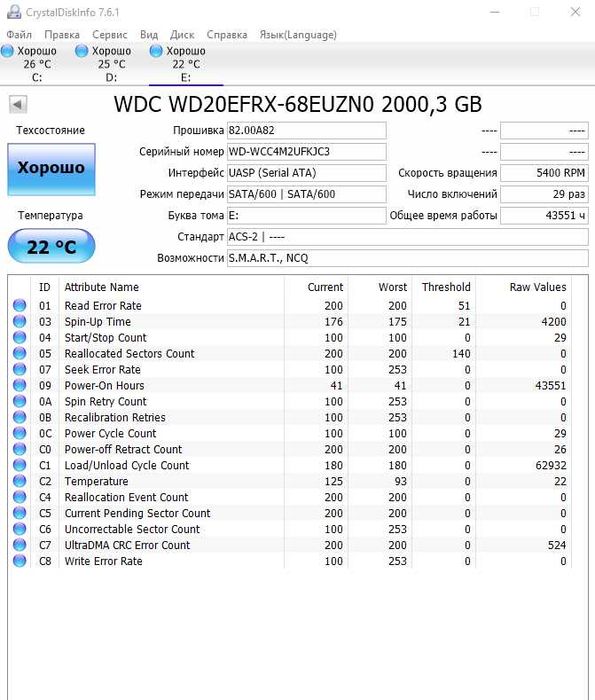
Task: Click status orb of Current Pending Sector Count row
Action: [x=20, y=513]
